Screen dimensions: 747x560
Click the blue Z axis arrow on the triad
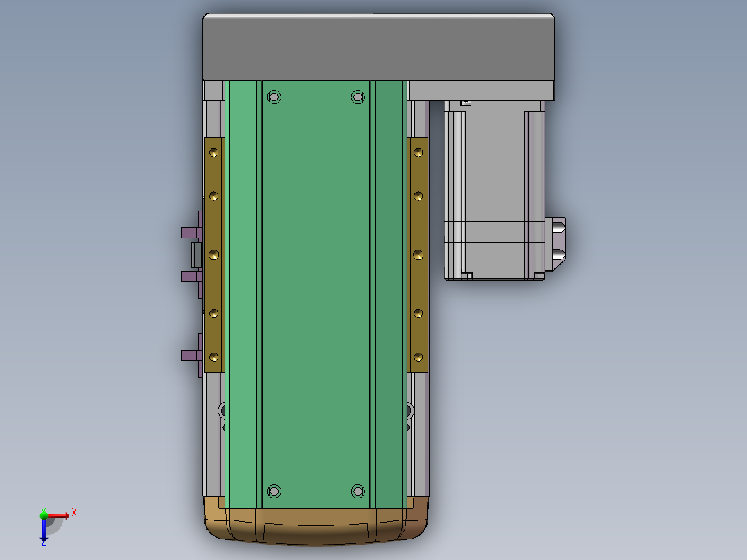click(x=44, y=534)
